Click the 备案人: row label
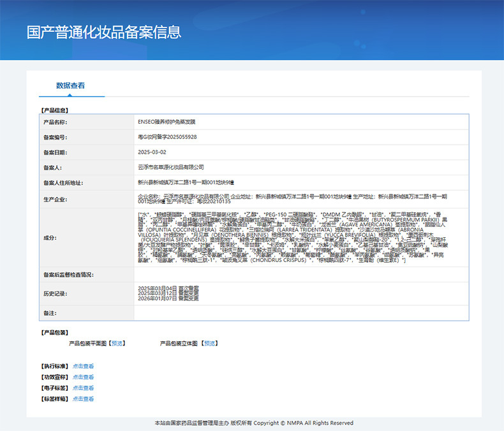The width and height of the screenshot is (504, 431). pyautogui.click(x=53, y=168)
